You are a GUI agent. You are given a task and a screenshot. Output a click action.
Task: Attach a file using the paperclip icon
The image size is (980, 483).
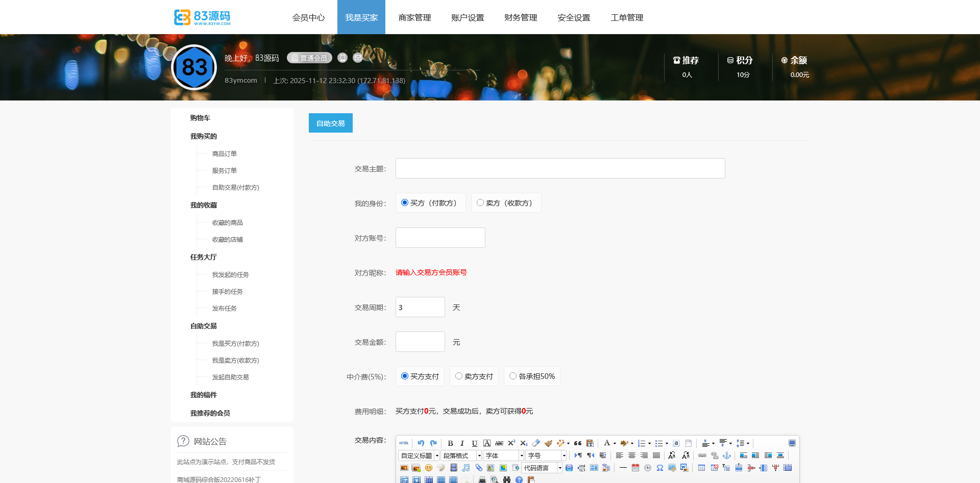tap(479, 468)
